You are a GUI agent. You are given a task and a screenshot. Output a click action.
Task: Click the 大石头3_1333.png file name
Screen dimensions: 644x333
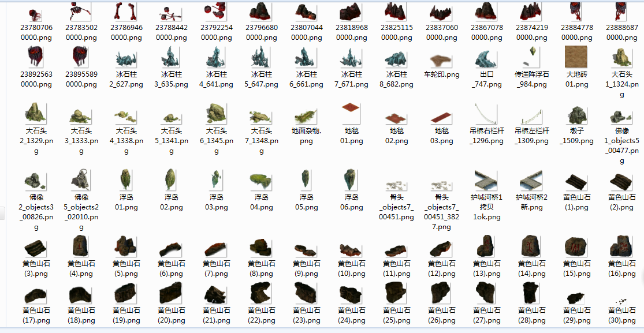pos(81,141)
